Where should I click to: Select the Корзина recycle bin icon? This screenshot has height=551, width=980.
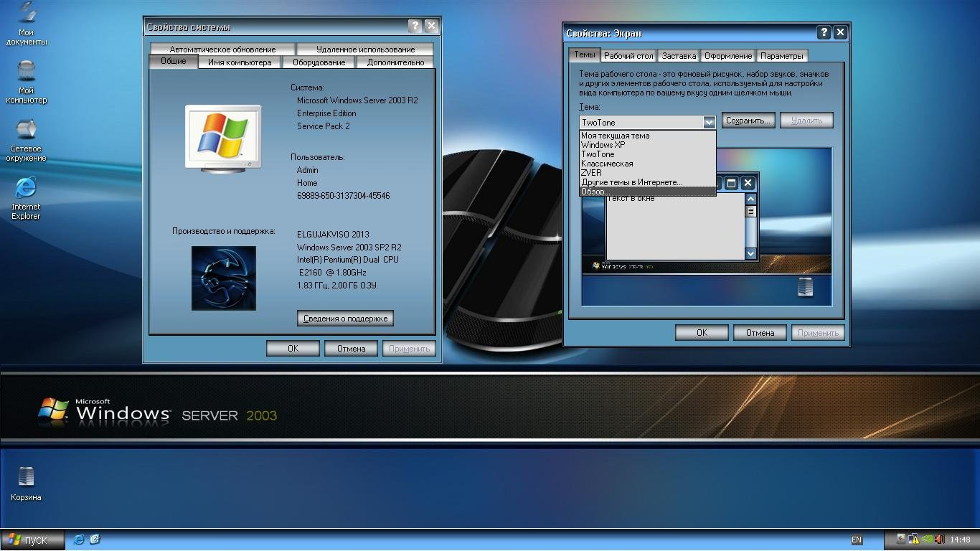(x=26, y=484)
